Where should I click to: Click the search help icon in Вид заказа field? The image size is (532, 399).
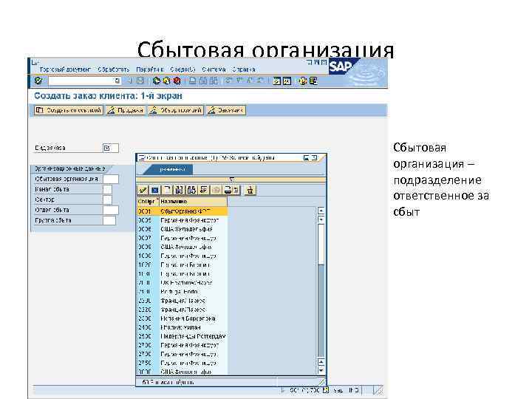click(x=107, y=148)
